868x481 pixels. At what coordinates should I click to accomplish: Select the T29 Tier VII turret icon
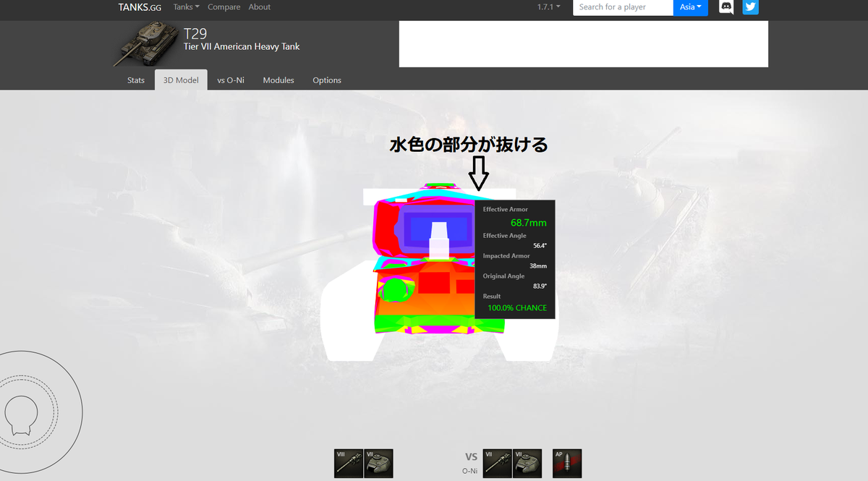point(378,463)
